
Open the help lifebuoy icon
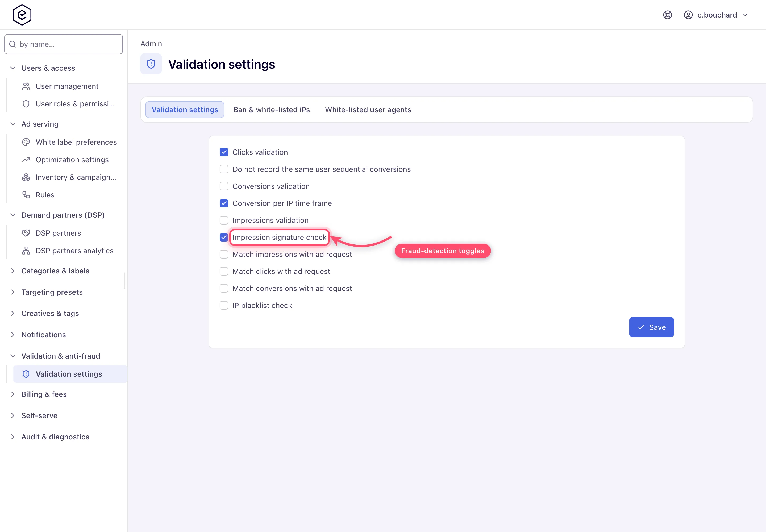click(667, 15)
